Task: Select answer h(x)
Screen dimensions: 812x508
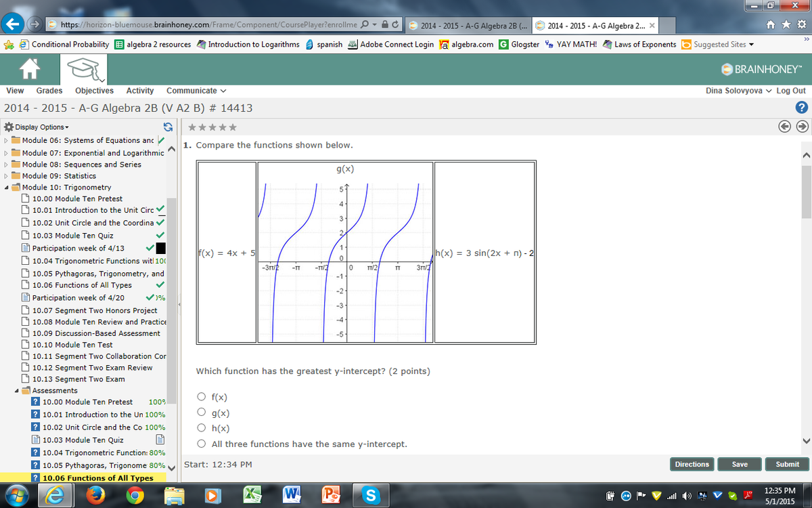Action: [202, 428]
